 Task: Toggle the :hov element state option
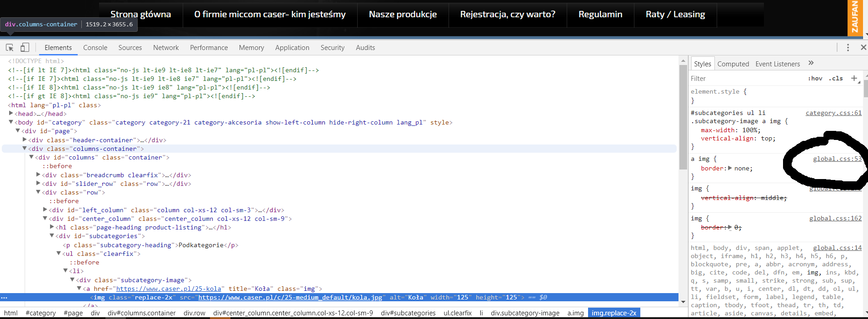click(815, 79)
